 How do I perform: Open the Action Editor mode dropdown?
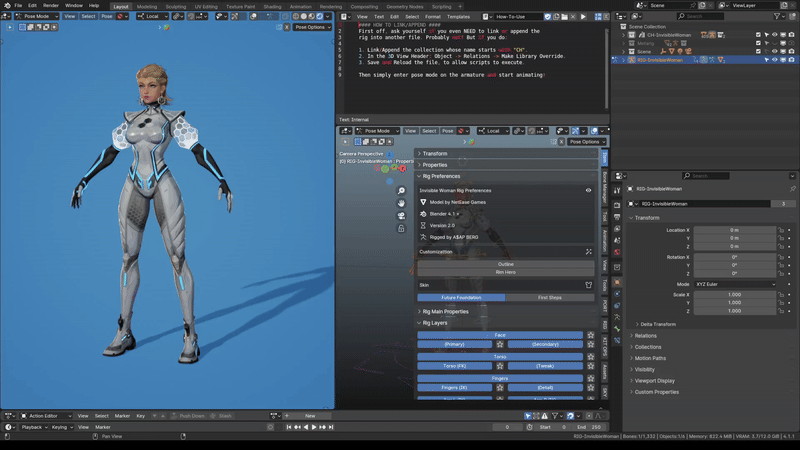[46, 416]
